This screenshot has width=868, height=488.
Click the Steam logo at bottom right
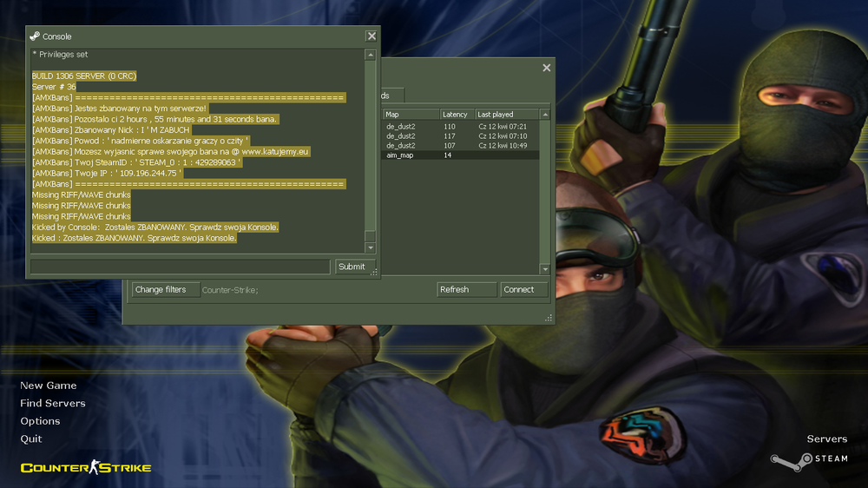[x=809, y=460]
